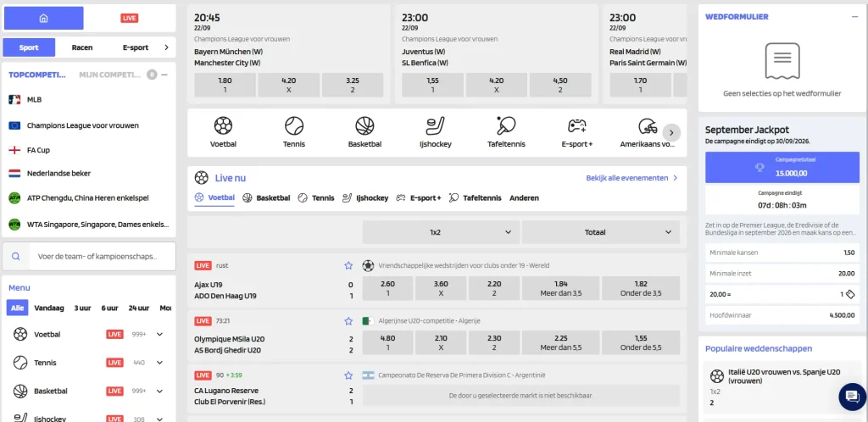The width and height of the screenshot is (868, 422).
Task: Show more tabs arrow next to E-sport
Action: point(167,47)
